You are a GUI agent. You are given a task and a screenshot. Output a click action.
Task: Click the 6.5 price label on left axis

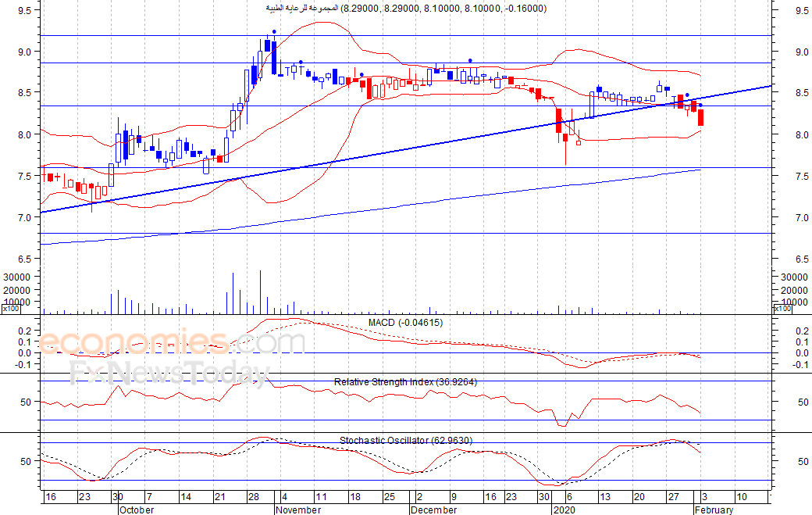(x=24, y=259)
